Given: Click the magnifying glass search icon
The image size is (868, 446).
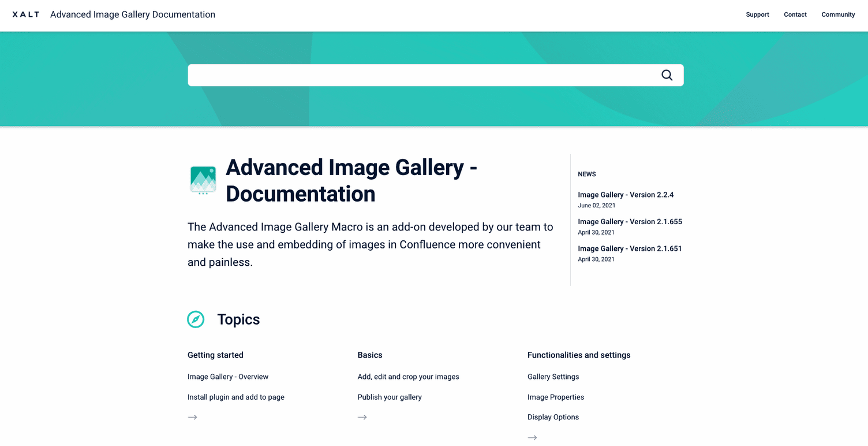Looking at the screenshot, I should (x=667, y=75).
